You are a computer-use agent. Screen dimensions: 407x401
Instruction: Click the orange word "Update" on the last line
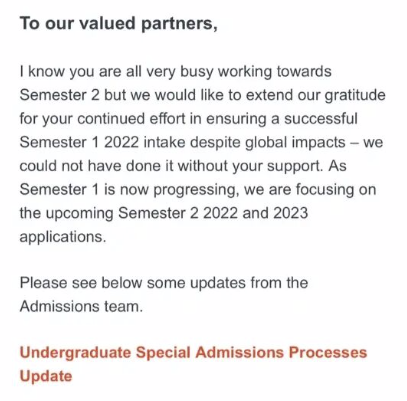(46, 376)
